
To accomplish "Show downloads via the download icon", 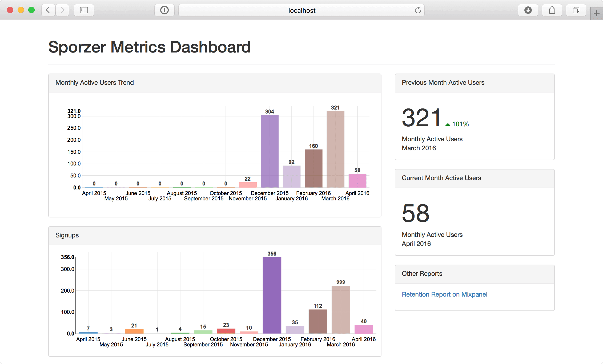I will point(528,10).
